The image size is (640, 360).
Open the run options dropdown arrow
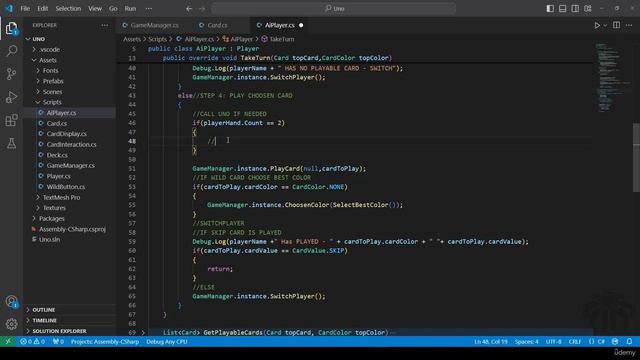tap(605, 25)
